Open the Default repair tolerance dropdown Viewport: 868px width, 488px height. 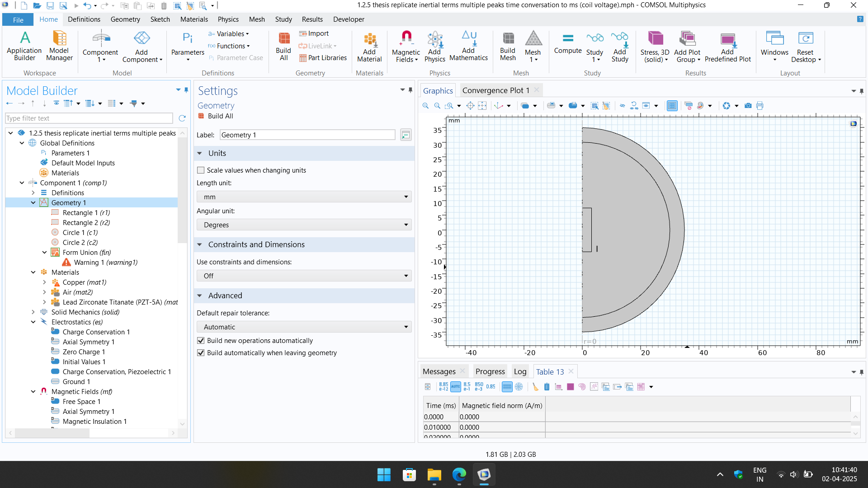pos(304,327)
